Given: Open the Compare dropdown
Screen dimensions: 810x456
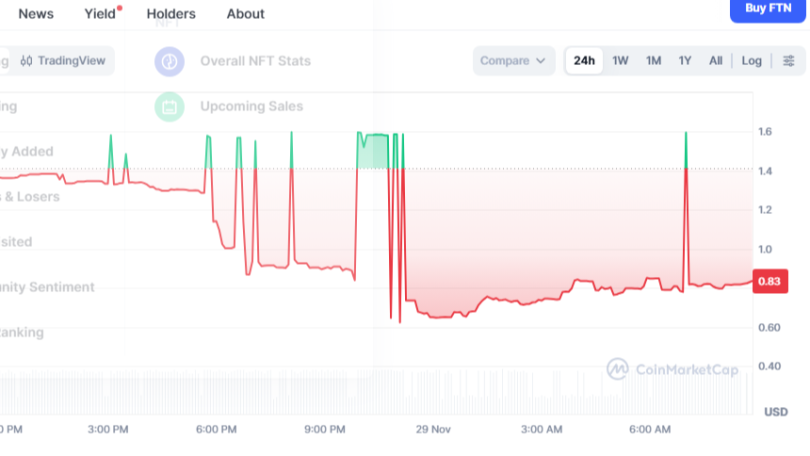Looking at the screenshot, I should click(513, 61).
